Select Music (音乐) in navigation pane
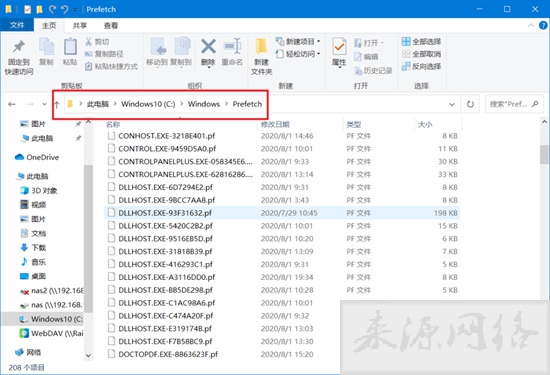The height and width of the screenshot is (375, 550). (33, 262)
